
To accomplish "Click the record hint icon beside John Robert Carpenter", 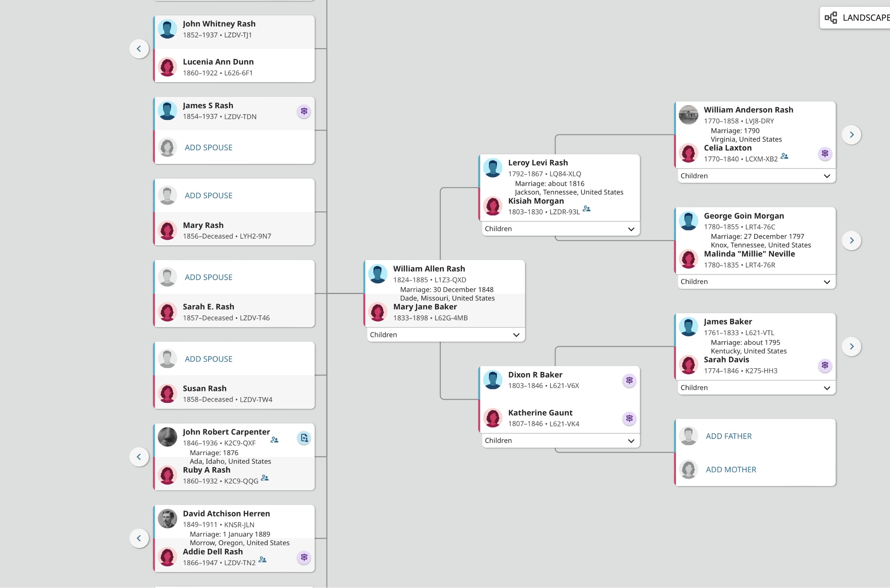I will tap(304, 438).
